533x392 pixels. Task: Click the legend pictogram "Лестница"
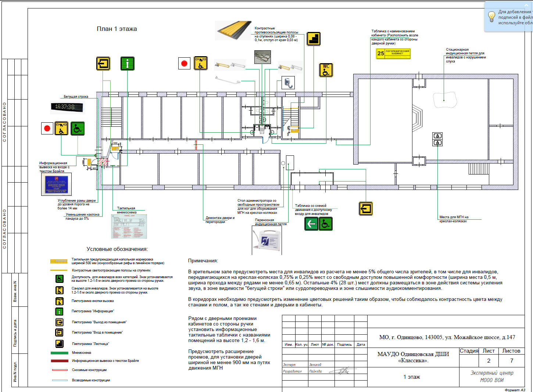point(59,344)
